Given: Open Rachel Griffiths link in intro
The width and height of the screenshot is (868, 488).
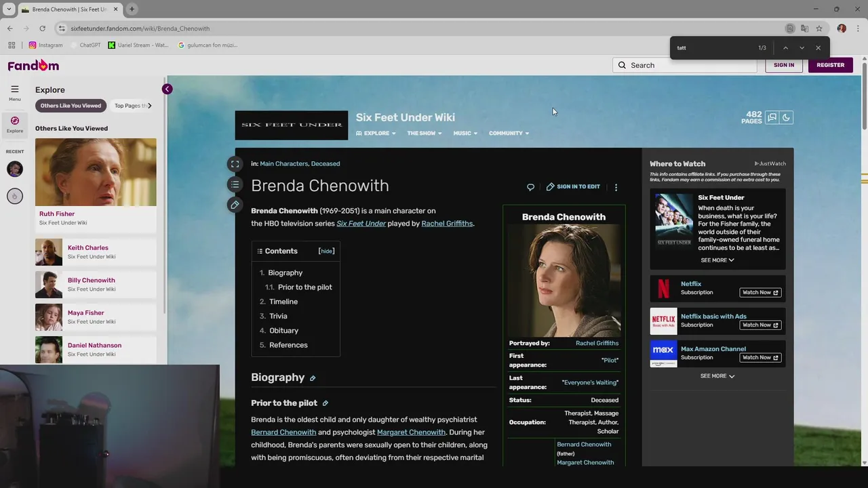Looking at the screenshot, I should click(x=447, y=224).
